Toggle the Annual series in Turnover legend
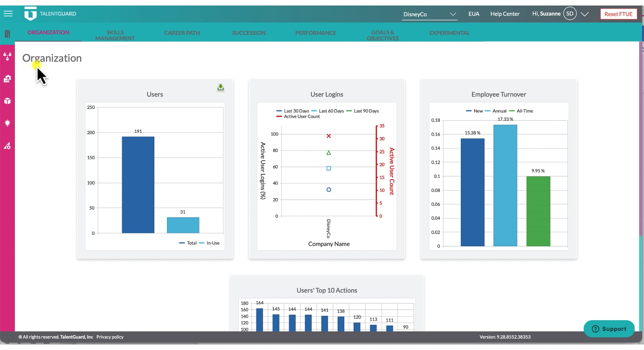The image size is (644, 350). (496, 111)
